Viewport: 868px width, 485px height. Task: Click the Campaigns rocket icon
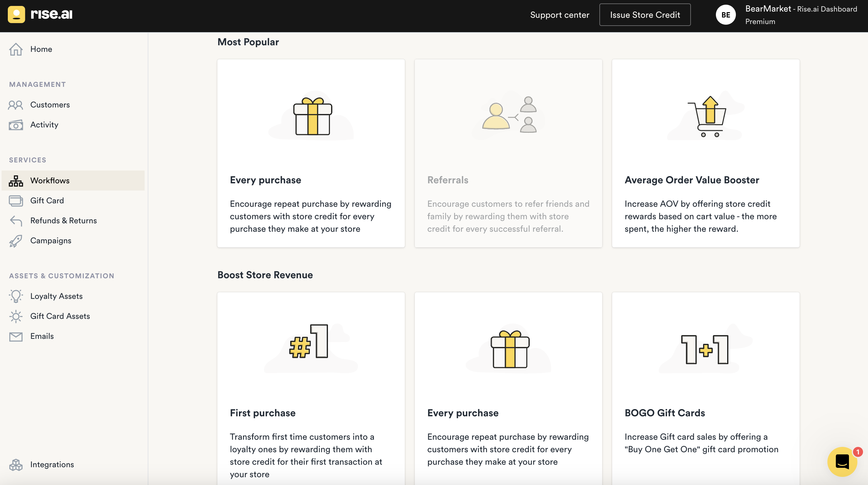pos(16,241)
